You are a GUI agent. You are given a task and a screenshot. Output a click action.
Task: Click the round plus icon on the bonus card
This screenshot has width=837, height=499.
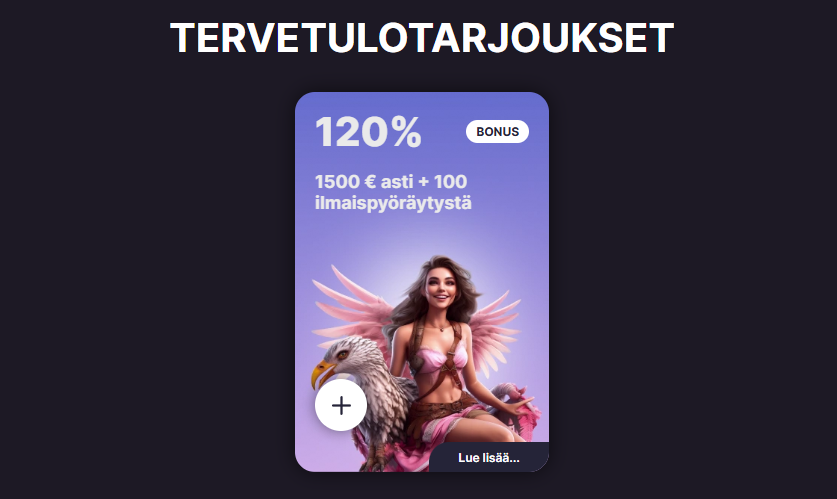tap(341, 406)
